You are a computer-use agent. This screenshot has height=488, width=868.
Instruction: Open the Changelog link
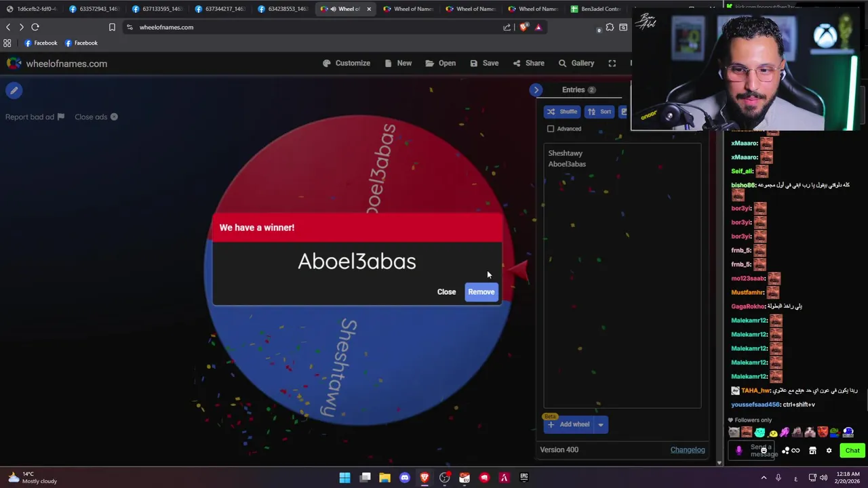(688, 450)
